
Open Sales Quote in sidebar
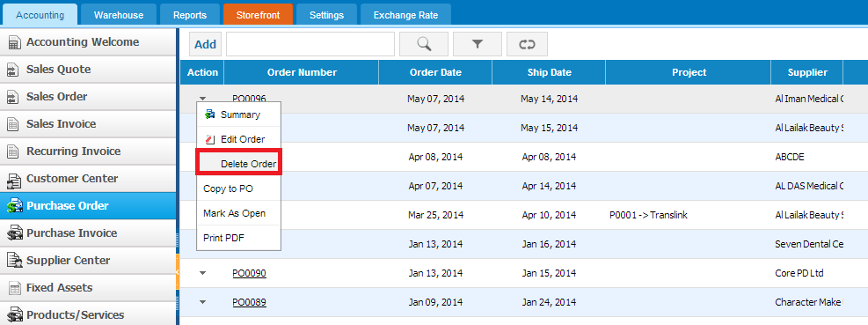click(x=88, y=70)
